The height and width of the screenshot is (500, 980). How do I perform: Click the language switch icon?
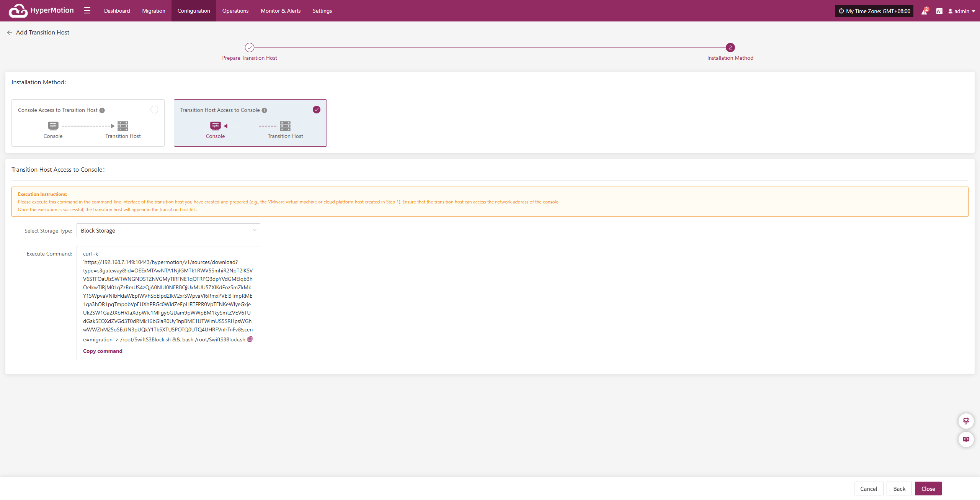point(939,11)
